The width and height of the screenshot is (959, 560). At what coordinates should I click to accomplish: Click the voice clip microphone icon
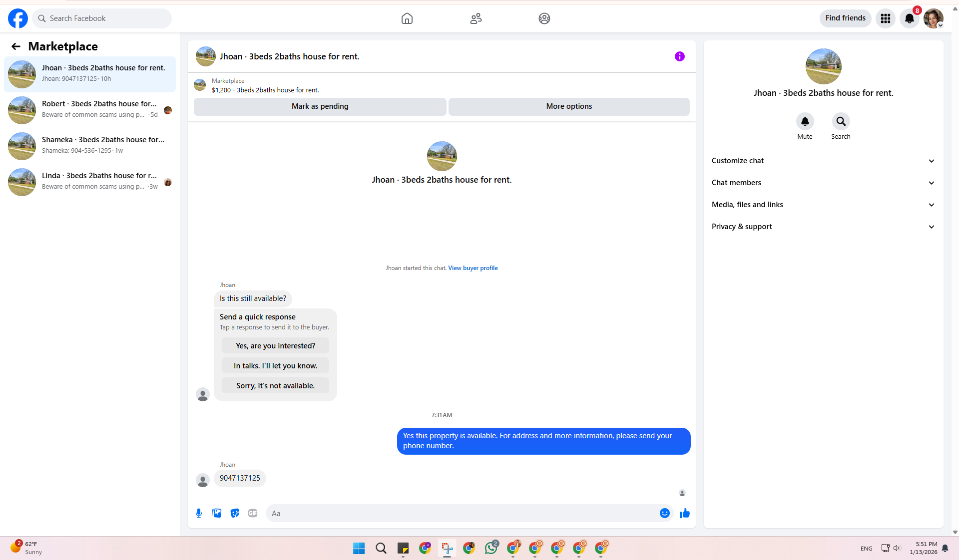click(199, 513)
